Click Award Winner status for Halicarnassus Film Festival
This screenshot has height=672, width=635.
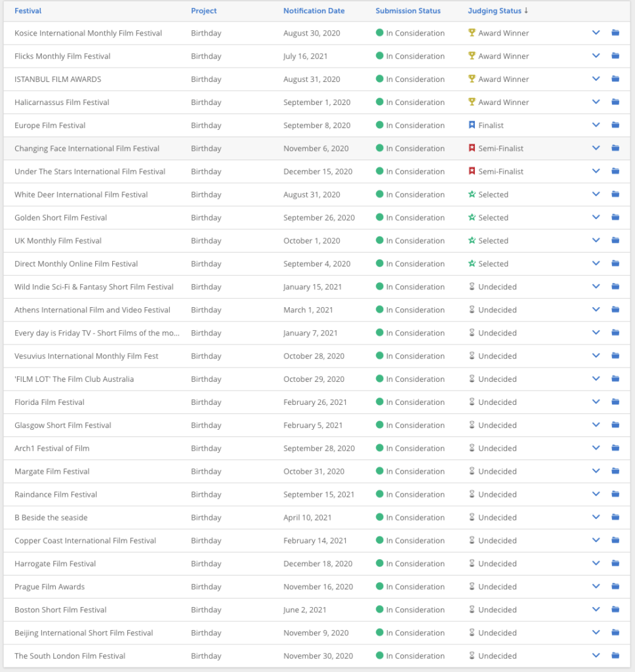pyautogui.click(x=503, y=102)
